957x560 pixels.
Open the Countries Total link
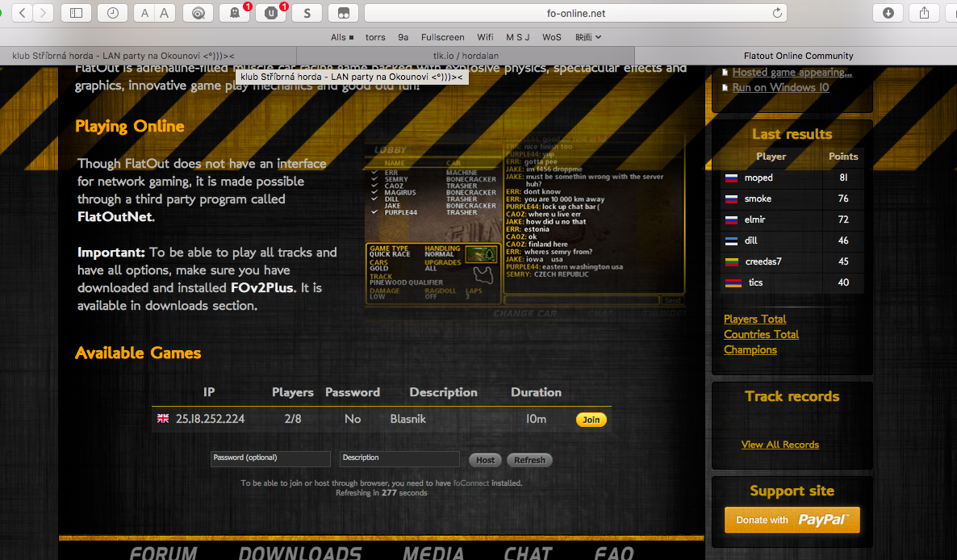tap(761, 334)
